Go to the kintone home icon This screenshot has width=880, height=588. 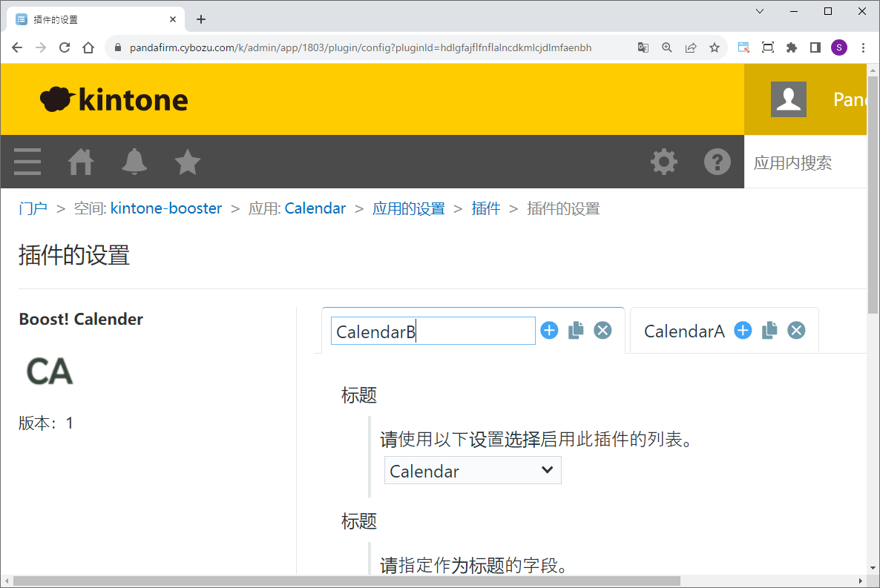[81, 162]
